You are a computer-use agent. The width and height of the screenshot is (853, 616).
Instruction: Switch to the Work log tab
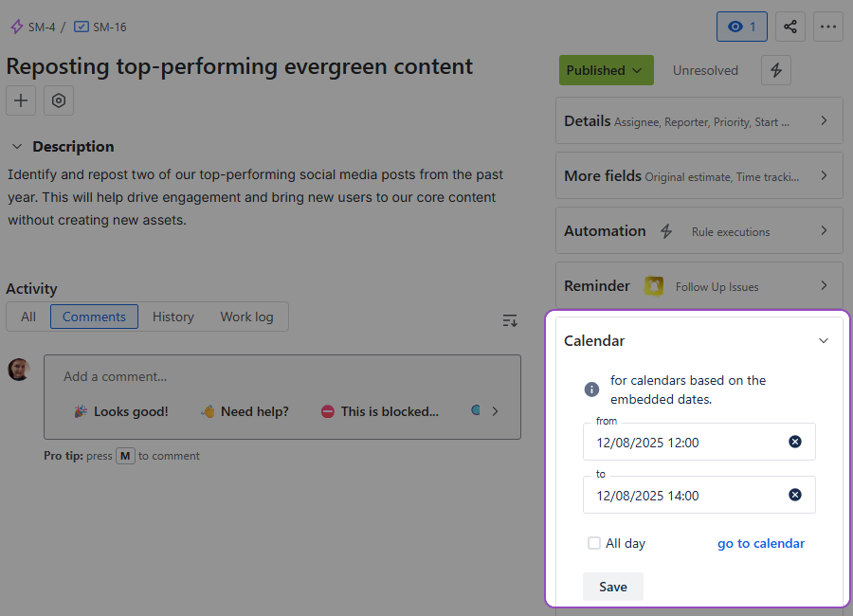[246, 317]
